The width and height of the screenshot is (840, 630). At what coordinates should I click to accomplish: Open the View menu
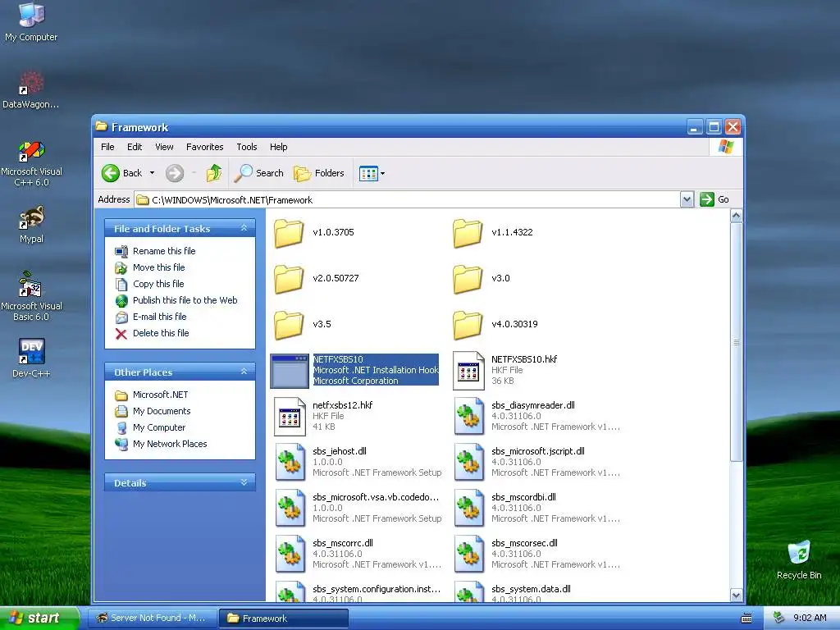164,147
